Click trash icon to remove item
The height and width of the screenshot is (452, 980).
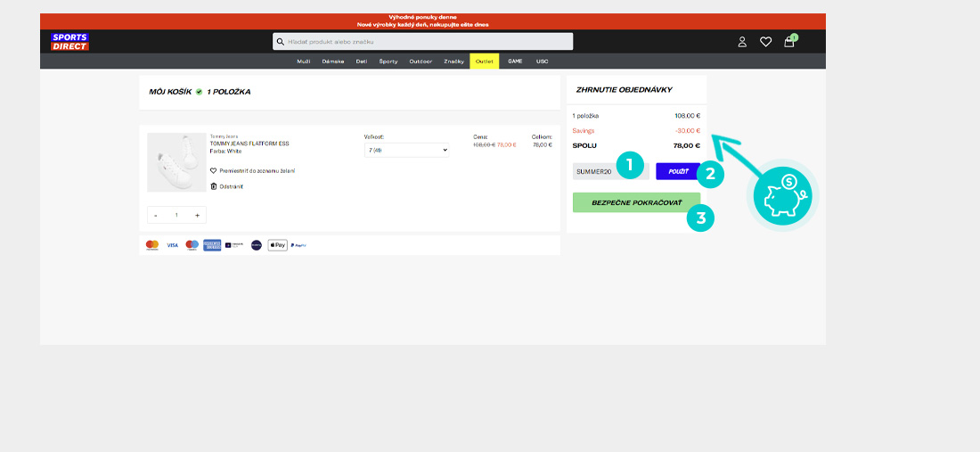coord(214,186)
